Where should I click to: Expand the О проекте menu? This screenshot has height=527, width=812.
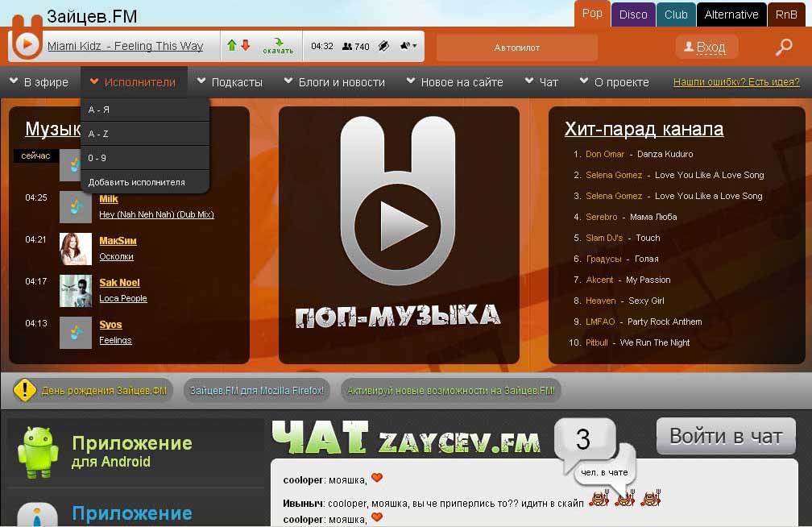614,82
